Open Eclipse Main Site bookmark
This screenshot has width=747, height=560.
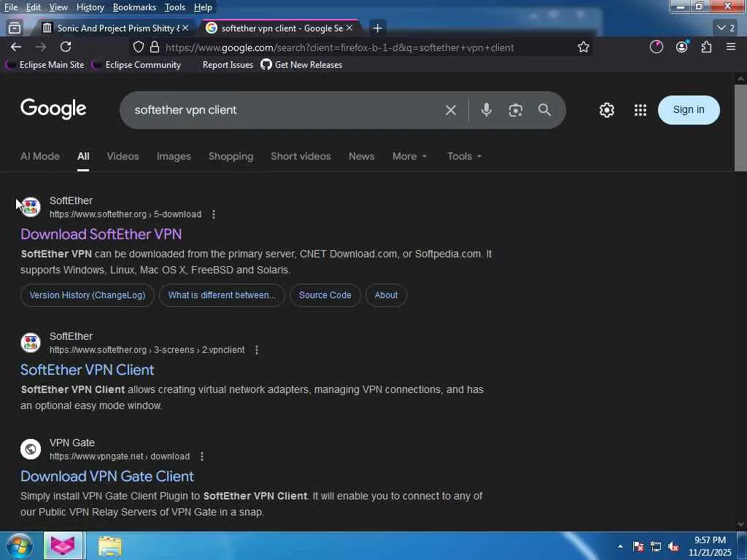(45, 65)
